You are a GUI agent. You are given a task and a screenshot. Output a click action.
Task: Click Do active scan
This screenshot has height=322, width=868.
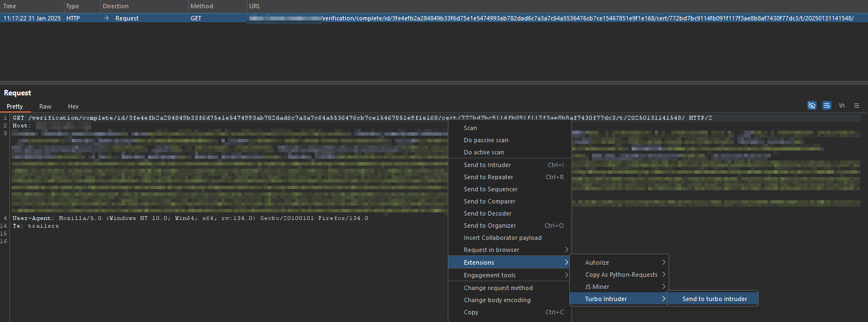tap(484, 152)
